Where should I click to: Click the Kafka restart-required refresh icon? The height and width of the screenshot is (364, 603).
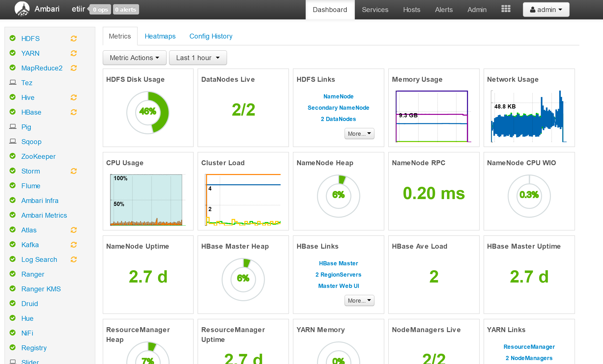[74, 245]
